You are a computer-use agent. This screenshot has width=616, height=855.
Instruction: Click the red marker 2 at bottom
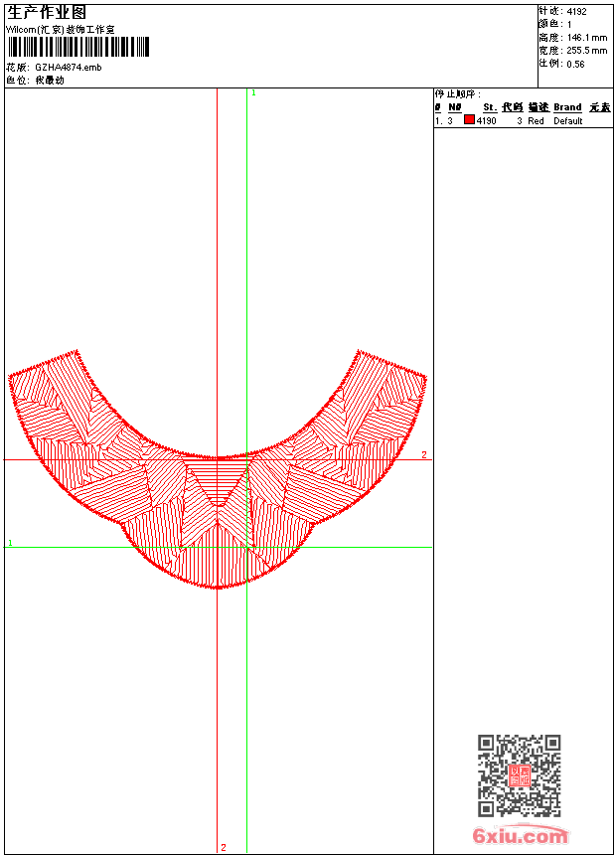[224, 847]
